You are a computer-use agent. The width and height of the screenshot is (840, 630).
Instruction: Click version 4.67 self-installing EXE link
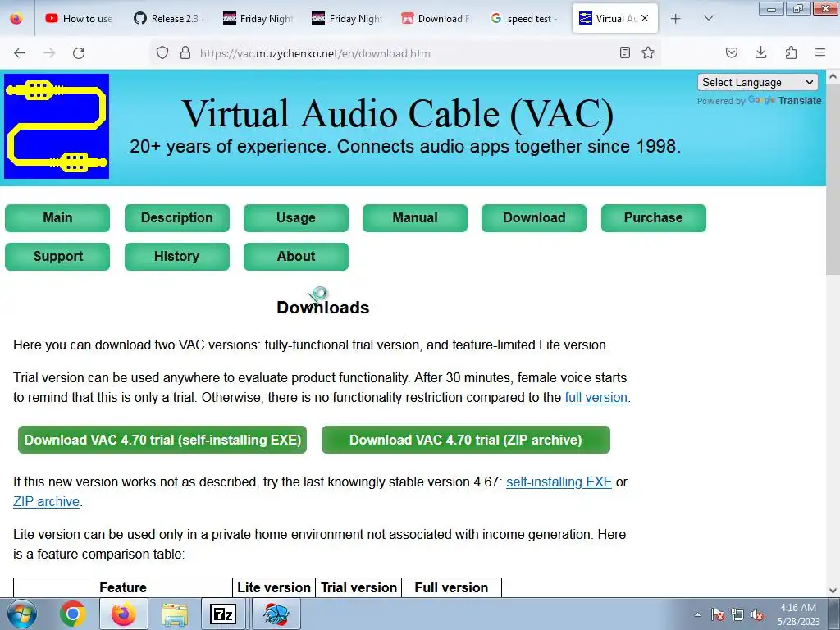point(559,482)
